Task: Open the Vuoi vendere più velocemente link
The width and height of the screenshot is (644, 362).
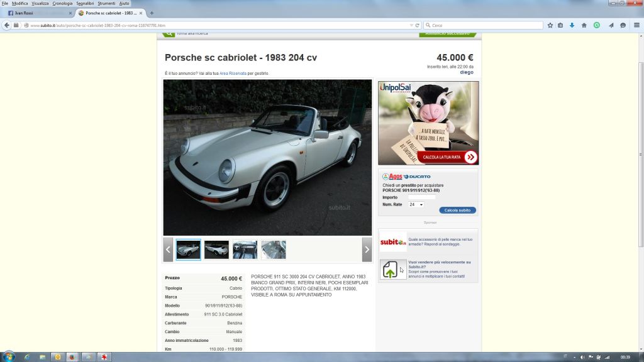Action: [440, 265]
